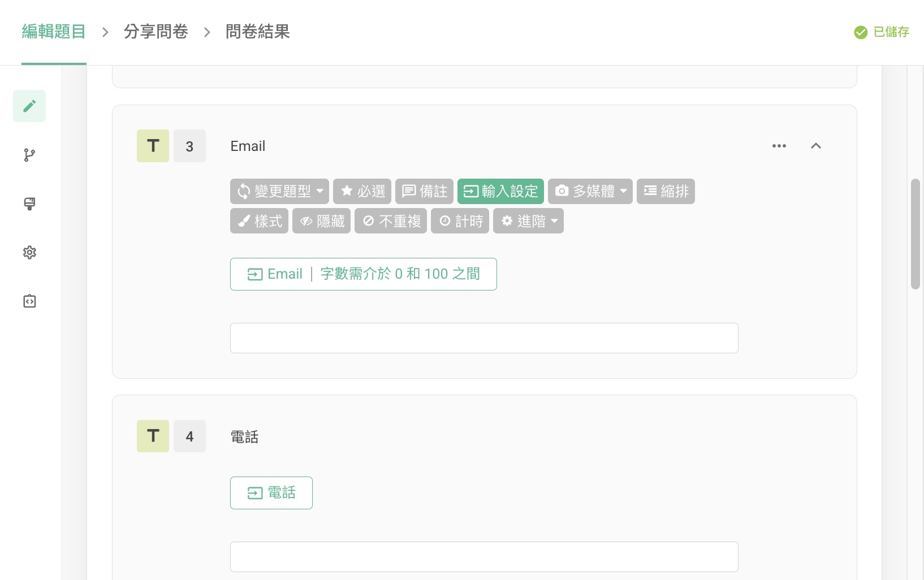The width and height of the screenshot is (924, 580).
Task: Open the paint roller theme sidebar icon
Action: (29, 204)
